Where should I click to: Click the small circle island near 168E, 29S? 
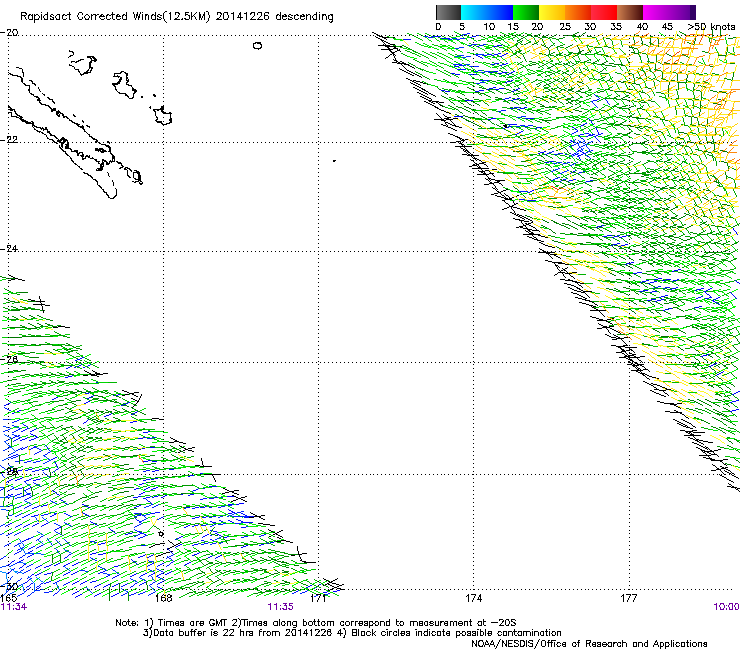[x=161, y=534]
